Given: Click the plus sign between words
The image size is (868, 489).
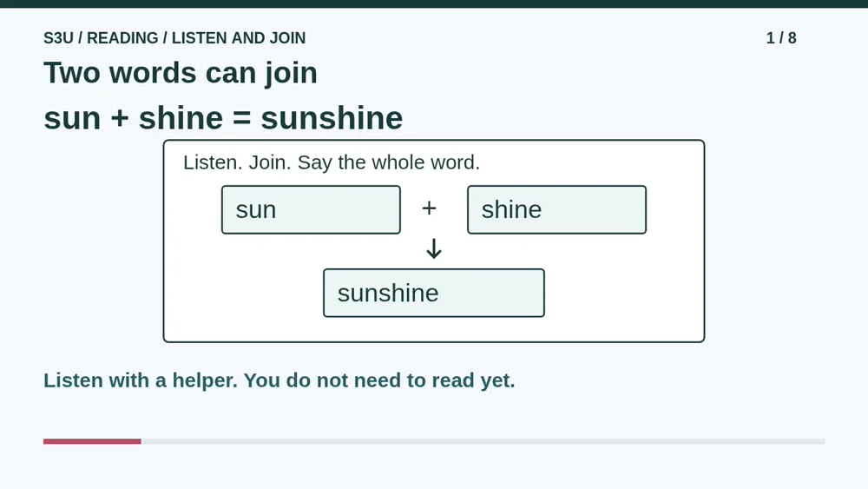Looking at the screenshot, I should 429,208.
